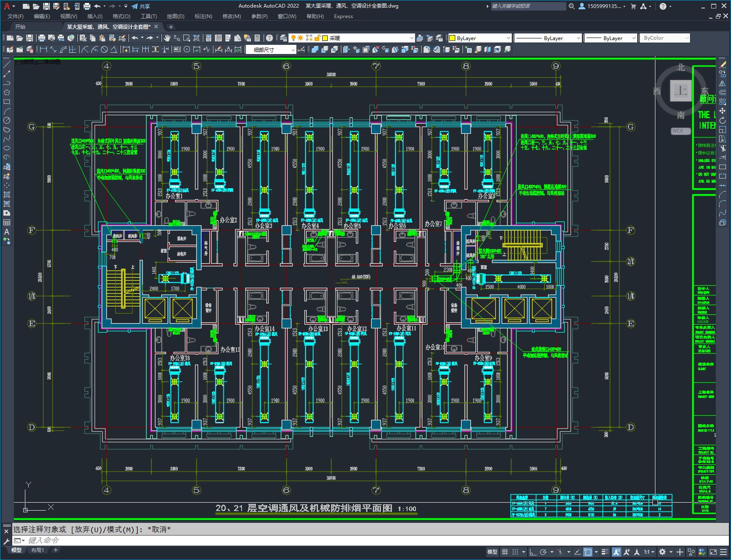Screen dimensions: 731x560
Task: Switch to the 布局1 layout tab
Action: coord(37,550)
